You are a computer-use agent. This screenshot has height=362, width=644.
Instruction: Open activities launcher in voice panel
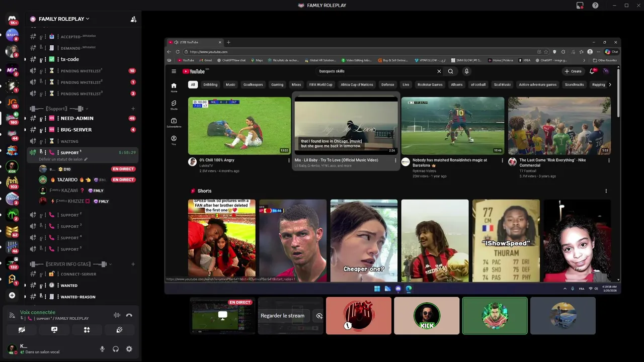click(x=87, y=330)
